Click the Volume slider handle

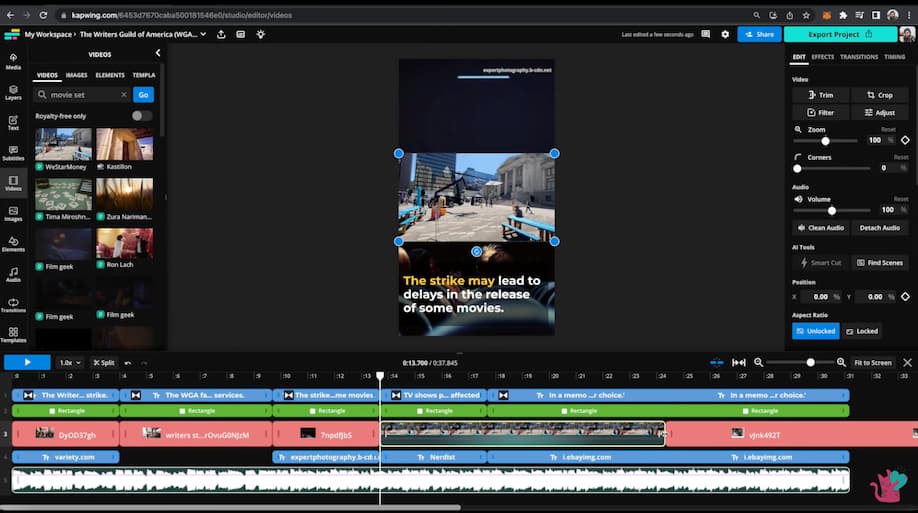click(x=831, y=210)
